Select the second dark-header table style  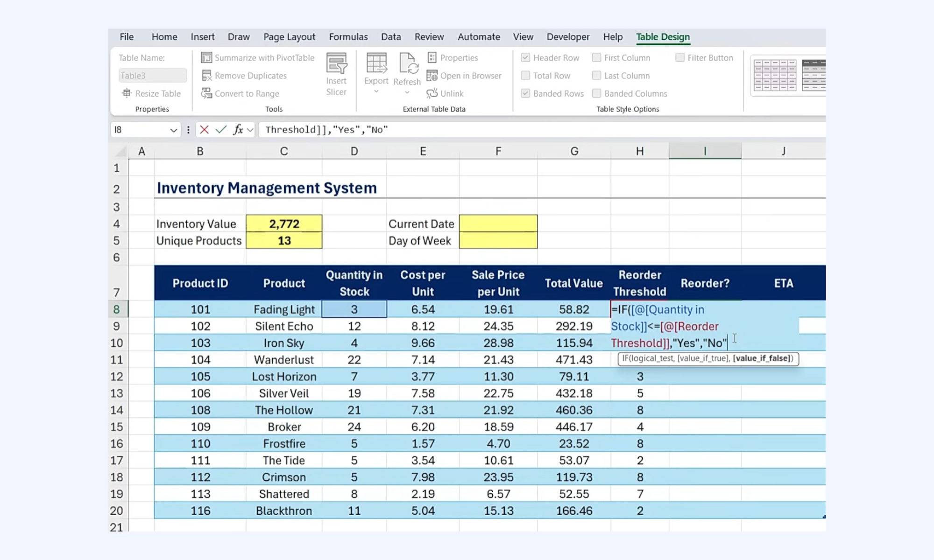814,75
